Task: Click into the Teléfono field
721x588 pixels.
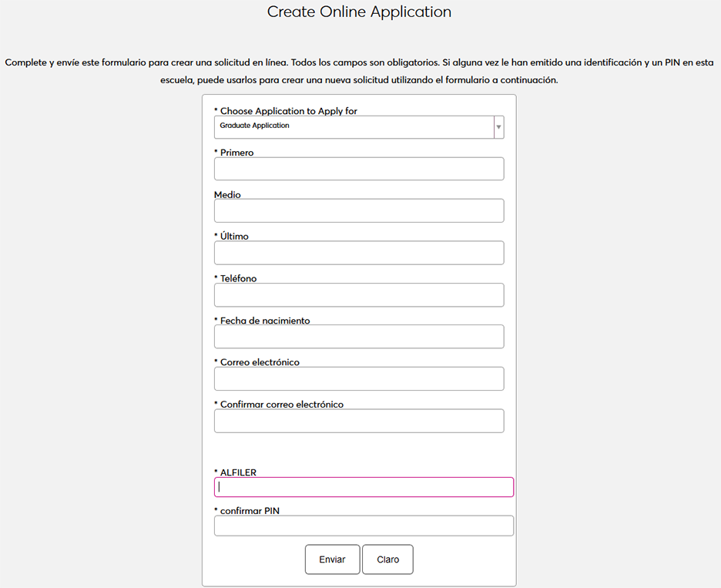Action: (x=359, y=295)
